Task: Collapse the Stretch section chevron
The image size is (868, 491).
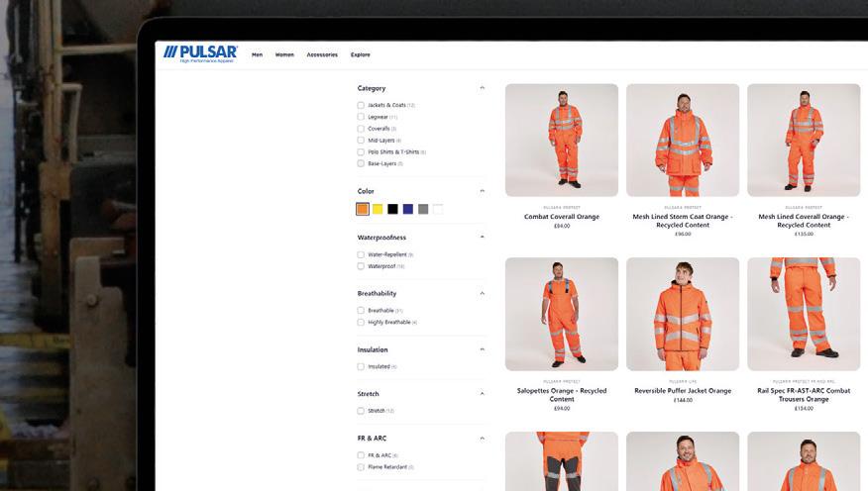Action: tap(483, 394)
